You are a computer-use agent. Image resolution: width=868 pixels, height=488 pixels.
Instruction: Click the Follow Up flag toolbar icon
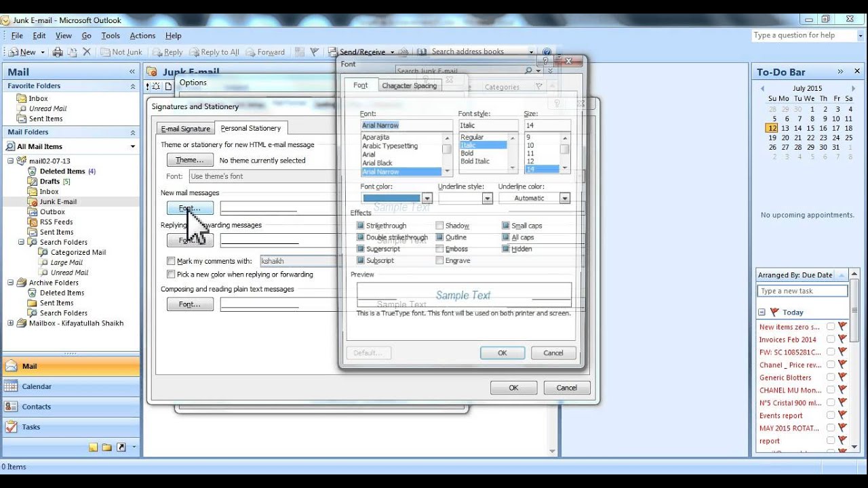[x=314, y=52]
